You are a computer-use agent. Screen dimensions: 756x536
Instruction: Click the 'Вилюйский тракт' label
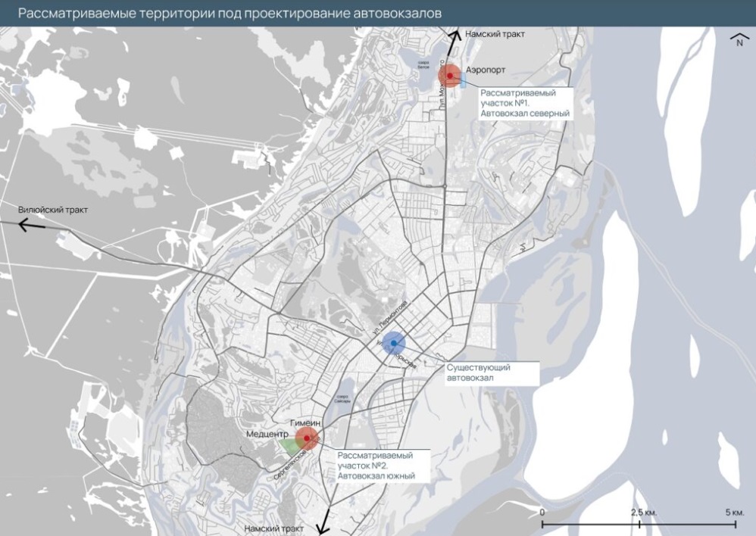pos(53,210)
